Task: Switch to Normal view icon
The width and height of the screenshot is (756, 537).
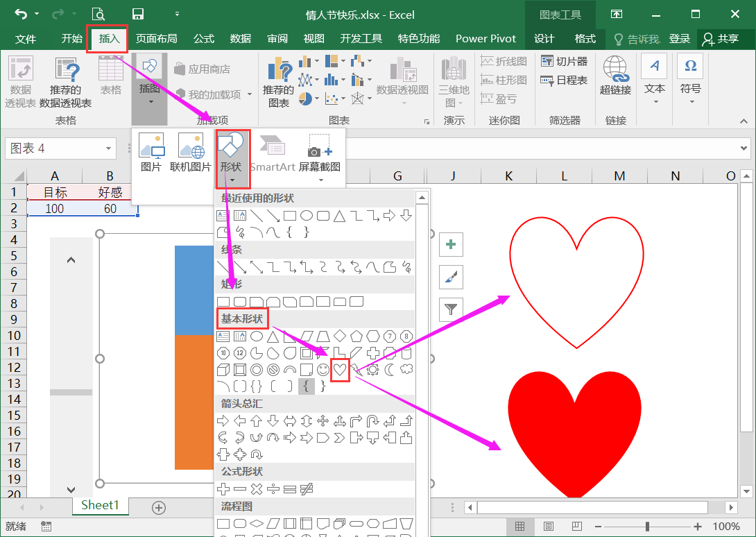Action: click(x=519, y=527)
